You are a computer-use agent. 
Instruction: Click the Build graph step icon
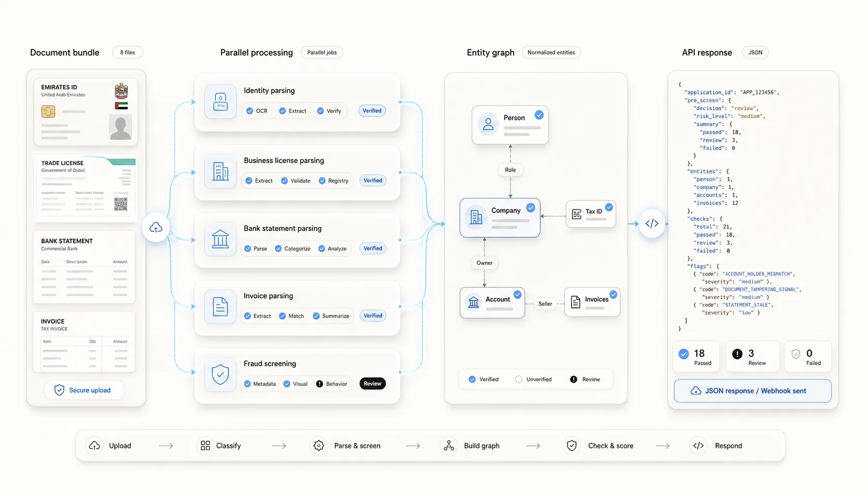click(449, 446)
